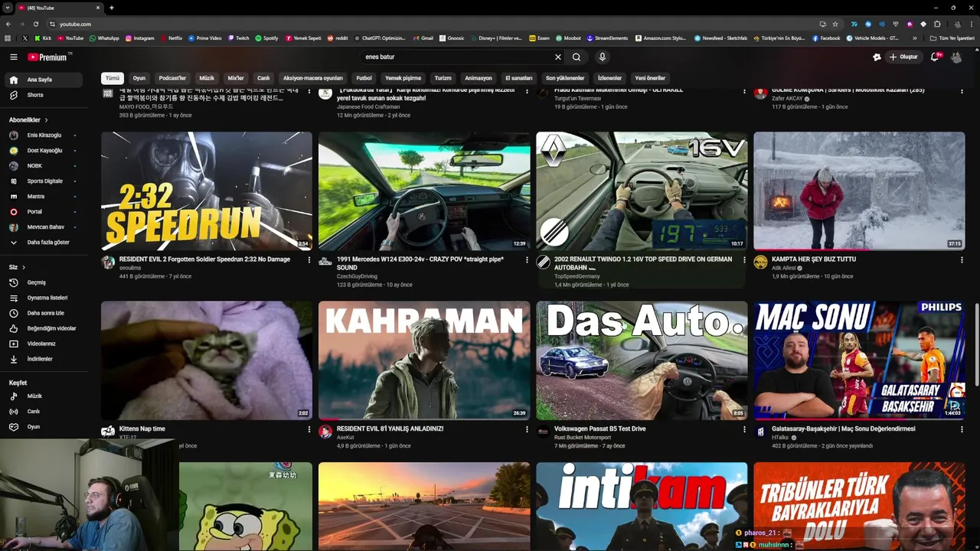Open the Netflix bookmark
Viewport: 980px width, 551px height.
(x=171, y=37)
